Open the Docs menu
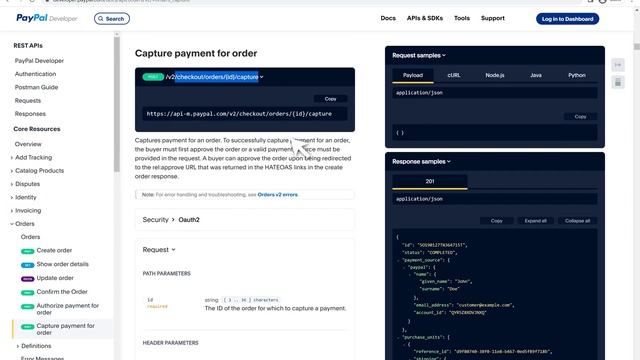 388,18
